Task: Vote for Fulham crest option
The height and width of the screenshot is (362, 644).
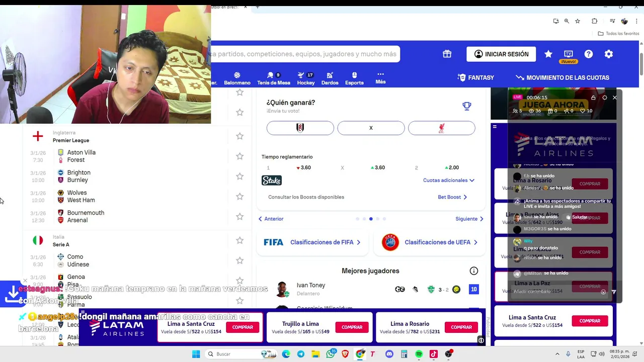Action: click(300, 128)
